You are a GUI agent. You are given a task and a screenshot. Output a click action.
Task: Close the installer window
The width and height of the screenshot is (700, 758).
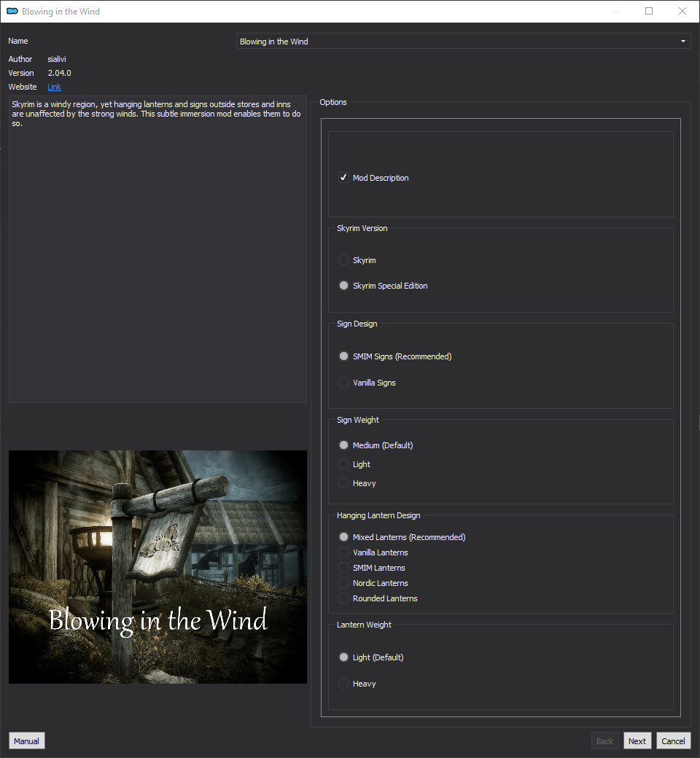click(682, 11)
